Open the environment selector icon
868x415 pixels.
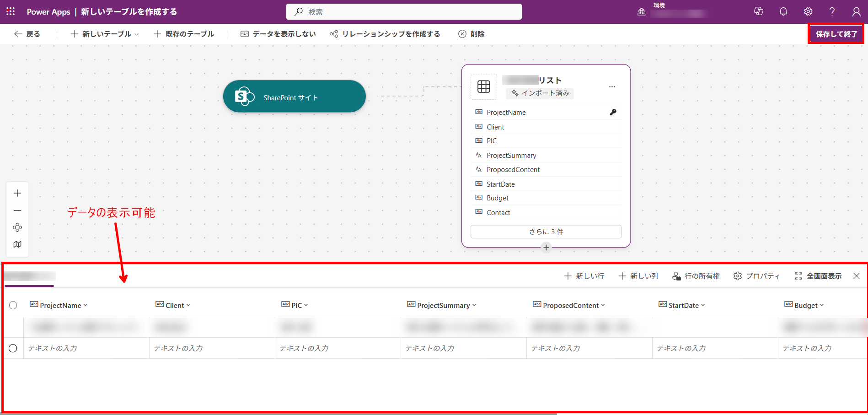[642, 12]
